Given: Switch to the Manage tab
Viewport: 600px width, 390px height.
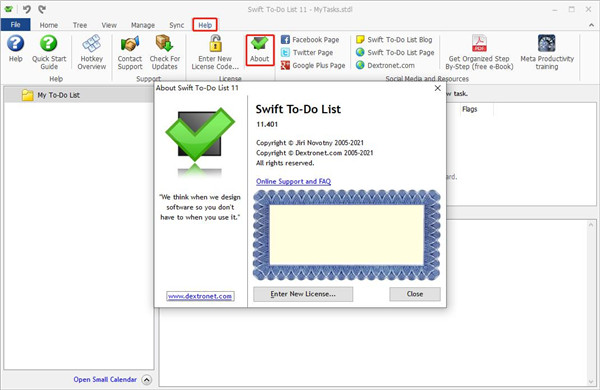Looking at the screenshot, I should pos(143,25).
